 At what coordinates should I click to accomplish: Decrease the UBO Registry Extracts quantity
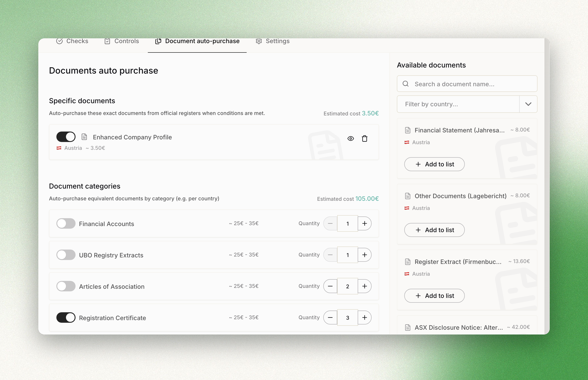coord(330,255)
